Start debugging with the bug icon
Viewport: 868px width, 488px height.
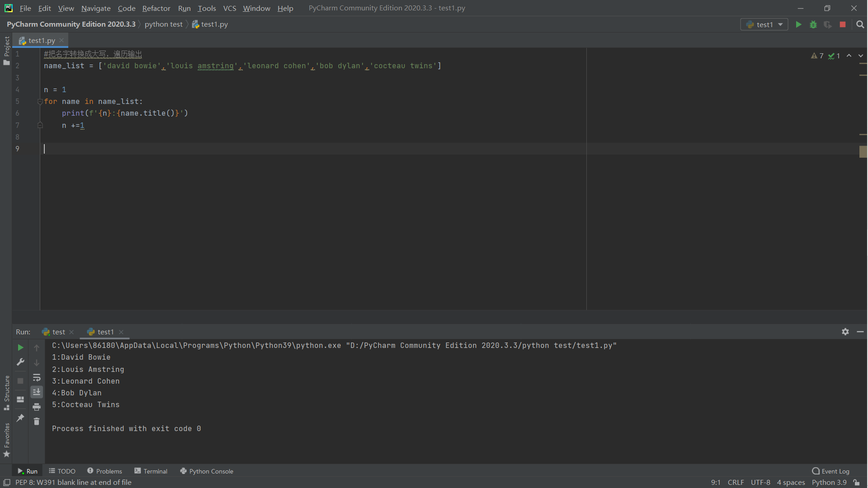pos(813,24)
